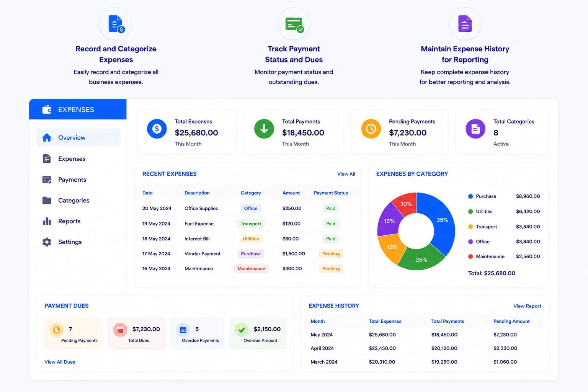
Task: Click Pending status for Vendor Payment
Action: coord(331,253)
